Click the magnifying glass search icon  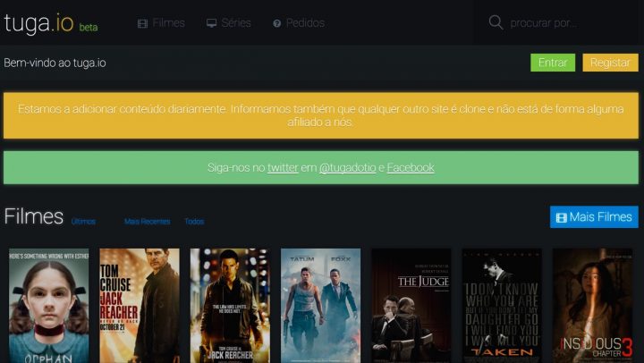click(496, 23)
